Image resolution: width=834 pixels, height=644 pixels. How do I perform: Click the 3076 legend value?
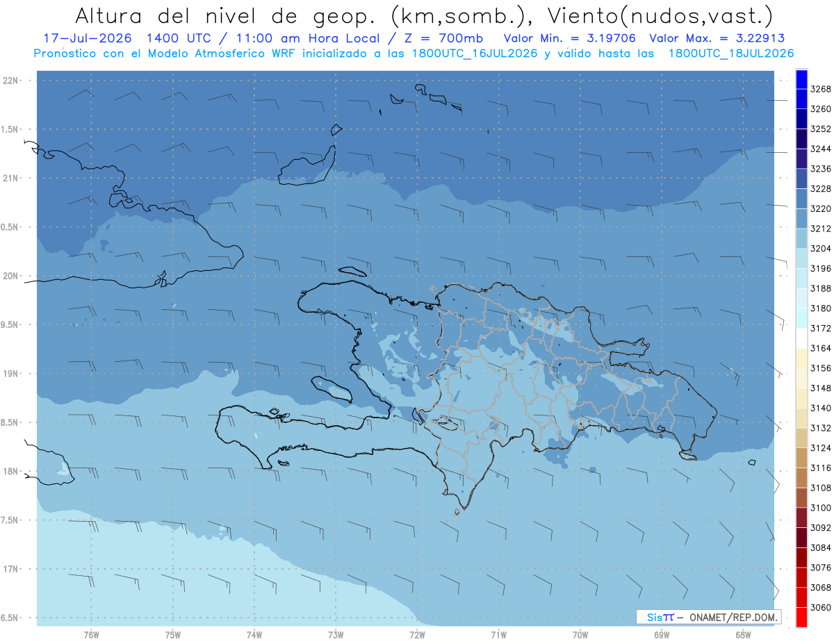(x=821, y=568)
